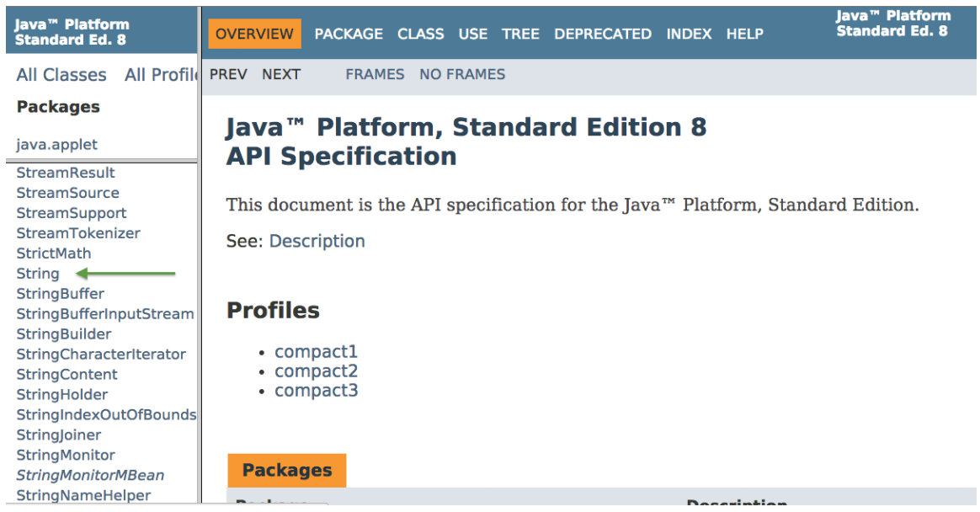Click HELP in the top navigation
This screenshot has width=980, height=512.
[x=744, y=34]
